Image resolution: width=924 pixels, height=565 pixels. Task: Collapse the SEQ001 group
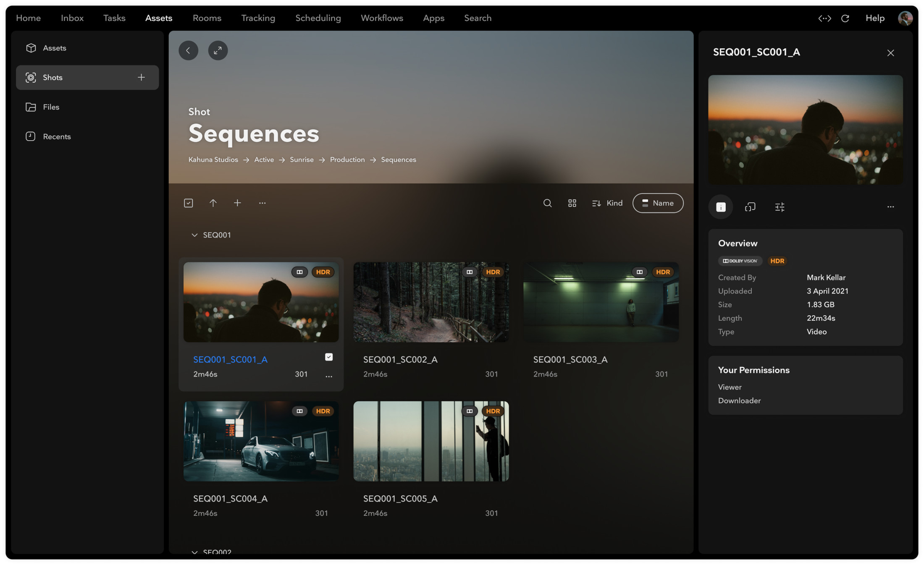(194, 235)
